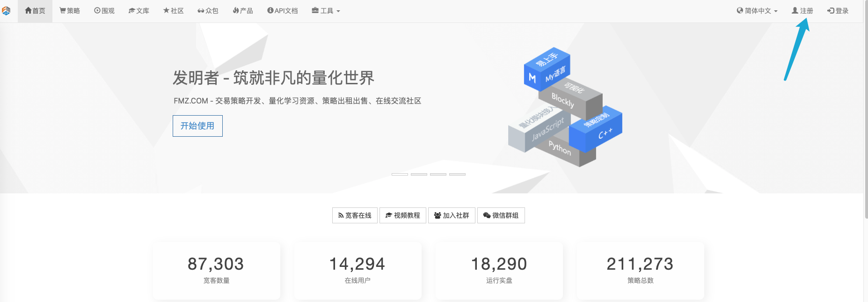Open the 策略 strategy menu item

click(70, 11)
